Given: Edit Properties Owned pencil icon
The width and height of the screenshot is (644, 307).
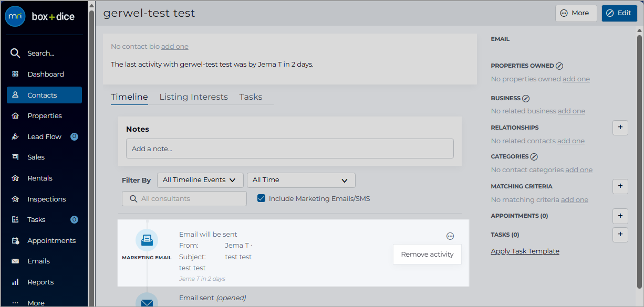Looking at the screenshot, I should 559,66.
